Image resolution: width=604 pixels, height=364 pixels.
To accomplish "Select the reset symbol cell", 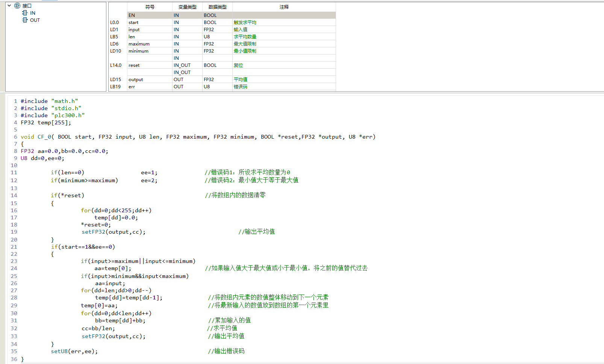I will pos(150,65).
